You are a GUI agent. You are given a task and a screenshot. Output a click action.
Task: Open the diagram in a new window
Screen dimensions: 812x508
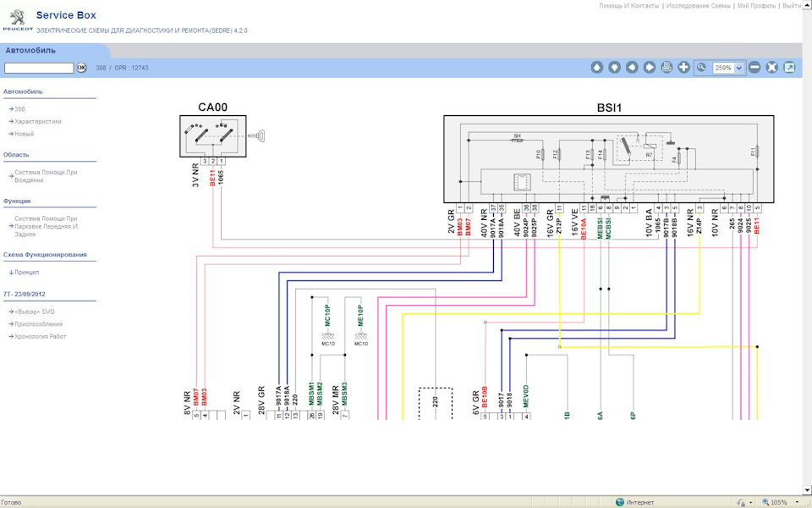point(789,68)
